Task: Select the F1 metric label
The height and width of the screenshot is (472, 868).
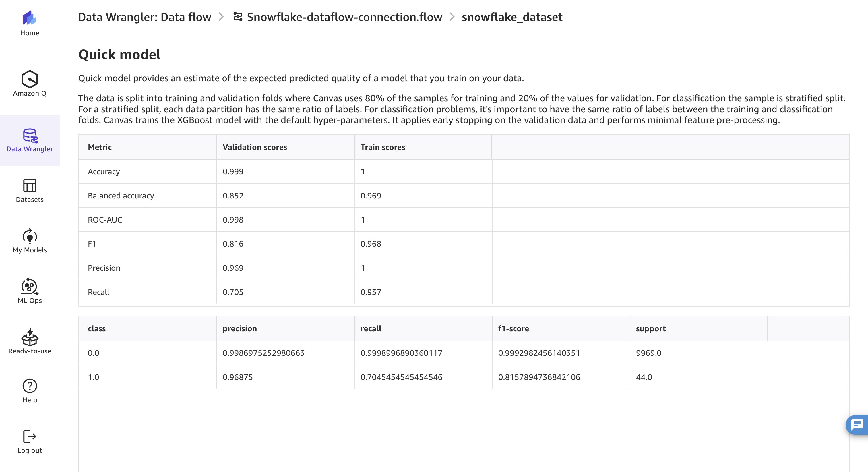Action: click(92, 244)
